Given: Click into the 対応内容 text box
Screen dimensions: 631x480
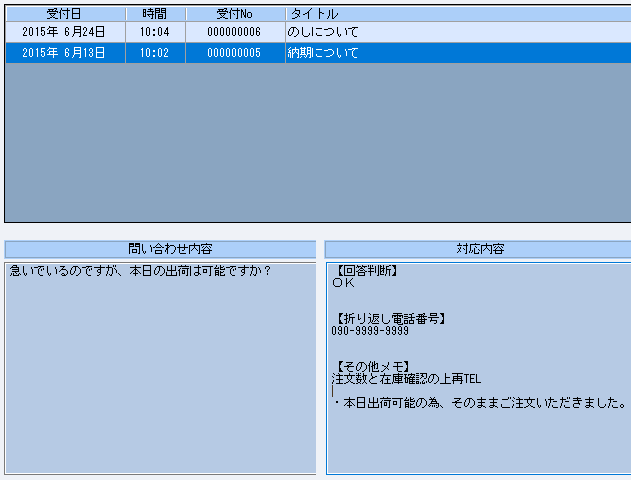Looking at the screenshot, I should (x=478, y=368).
